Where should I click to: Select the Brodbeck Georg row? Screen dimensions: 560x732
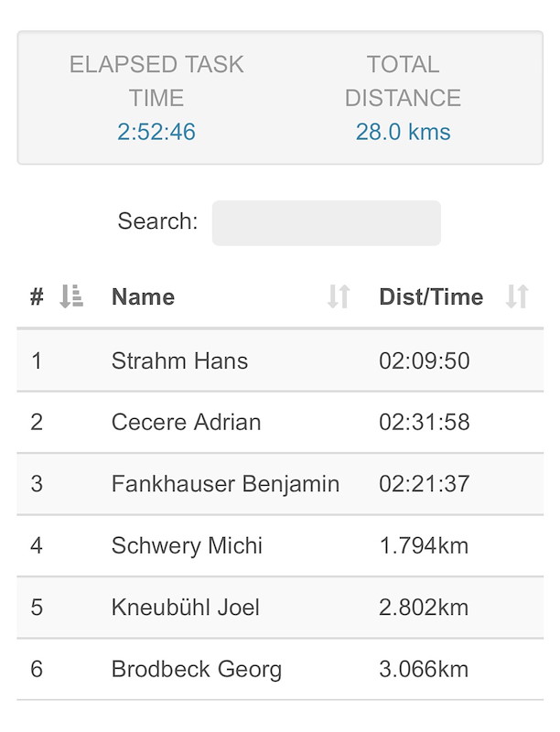click(x=280, y=669)
